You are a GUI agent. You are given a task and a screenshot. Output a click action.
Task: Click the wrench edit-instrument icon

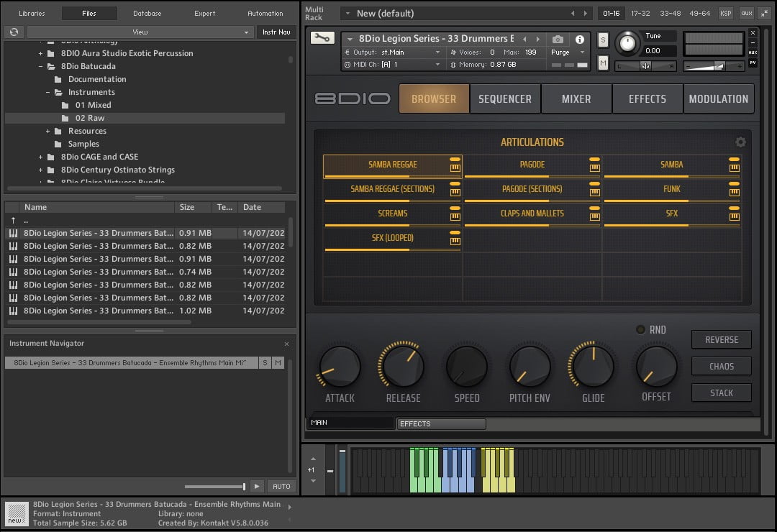(322, 37)
